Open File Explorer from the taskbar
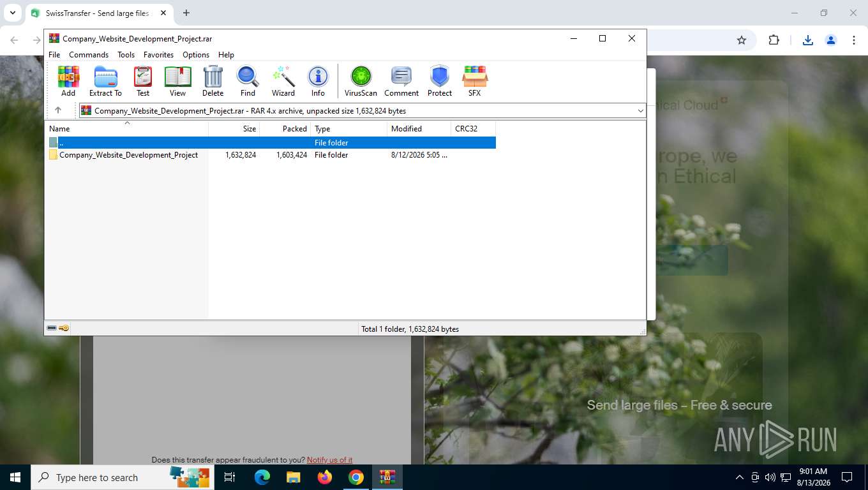Image resolution: width=868 pixels, height=490 pixels. click(x=293, y=477)
